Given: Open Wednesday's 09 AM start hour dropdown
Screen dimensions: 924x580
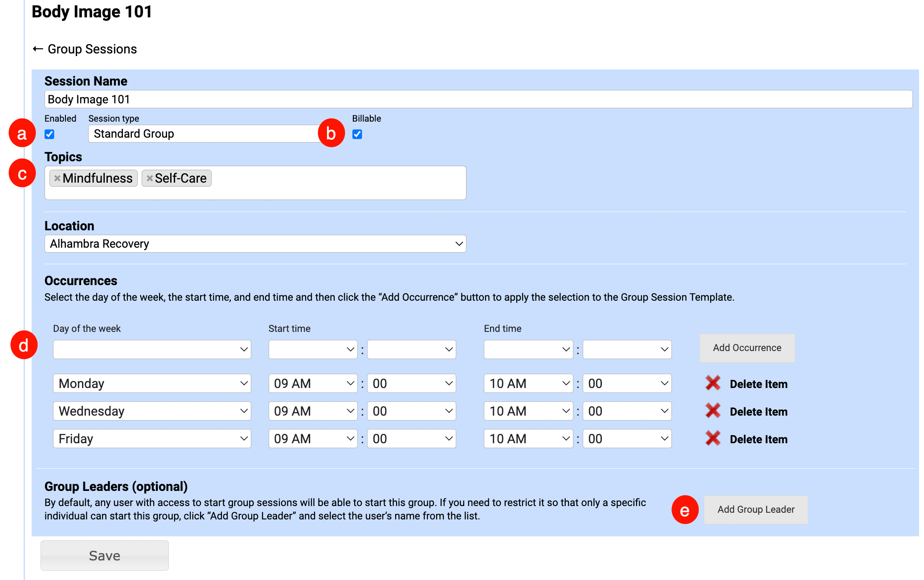Looking at the screenshot, I should (313, 411).
